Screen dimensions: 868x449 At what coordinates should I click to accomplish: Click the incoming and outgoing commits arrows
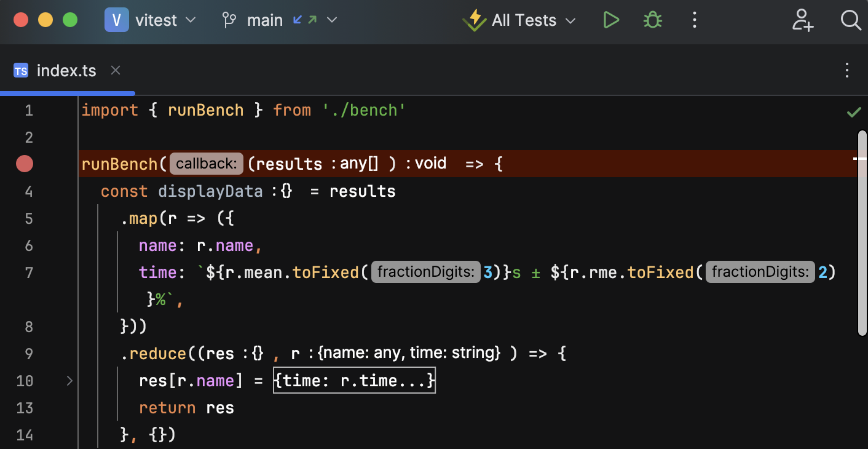coord(305,20)
